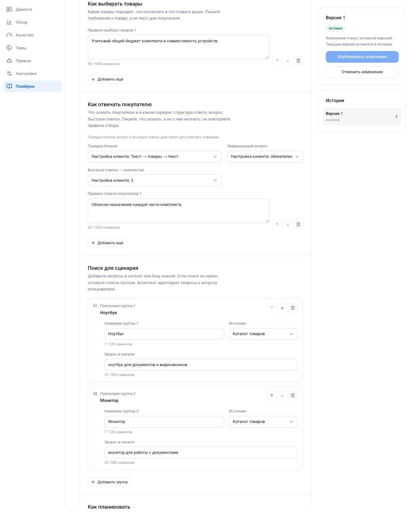The image size is (420, 525).
Task: Focus the product selection rule 1 textarea
Action: pos(178,47)
